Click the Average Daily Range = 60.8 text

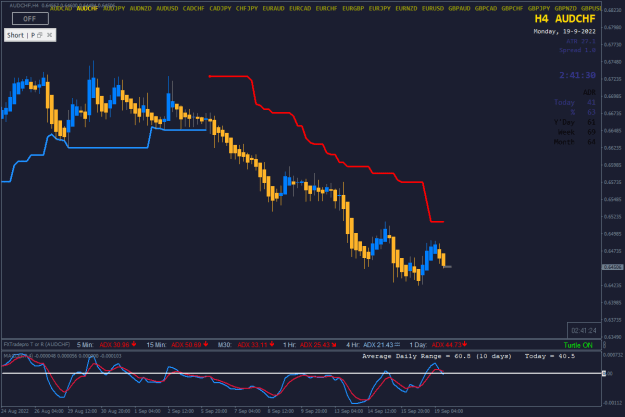(x=436, y=356)
